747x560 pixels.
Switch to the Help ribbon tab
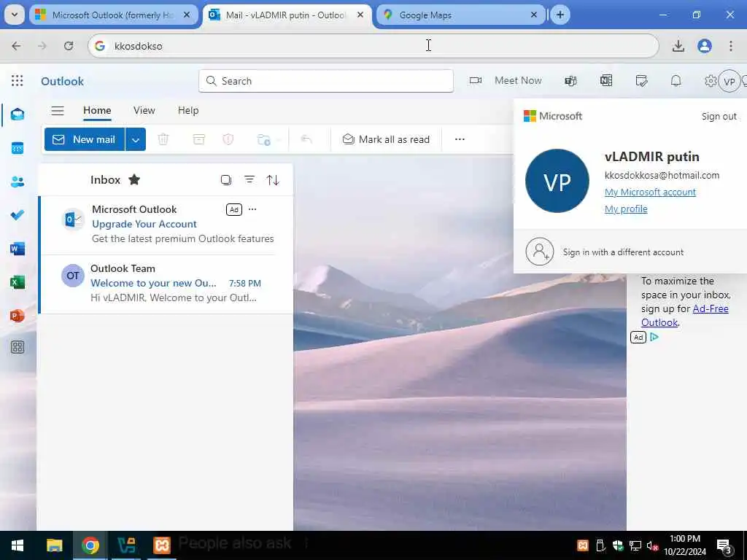(x=188, y=111)
